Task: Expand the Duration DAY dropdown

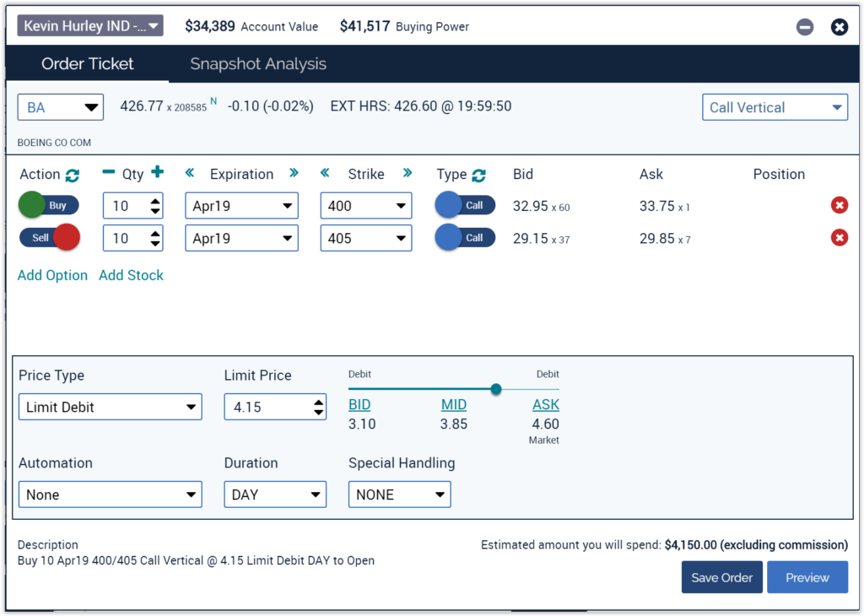Action: (x=274, y=494)
